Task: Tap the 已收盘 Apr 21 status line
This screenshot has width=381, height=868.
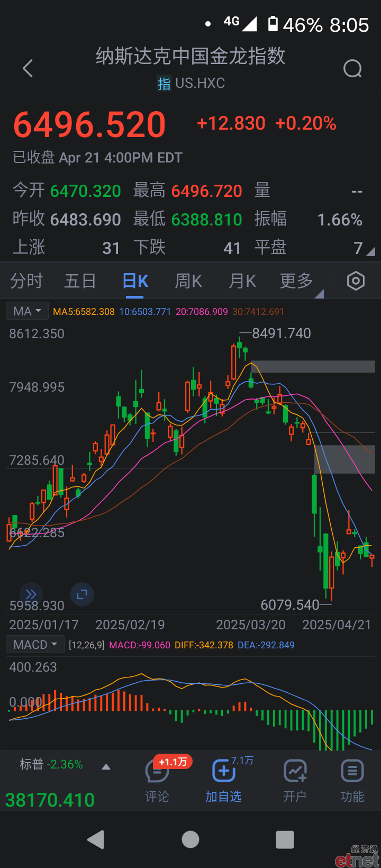Action: click(x=97, y=158)
